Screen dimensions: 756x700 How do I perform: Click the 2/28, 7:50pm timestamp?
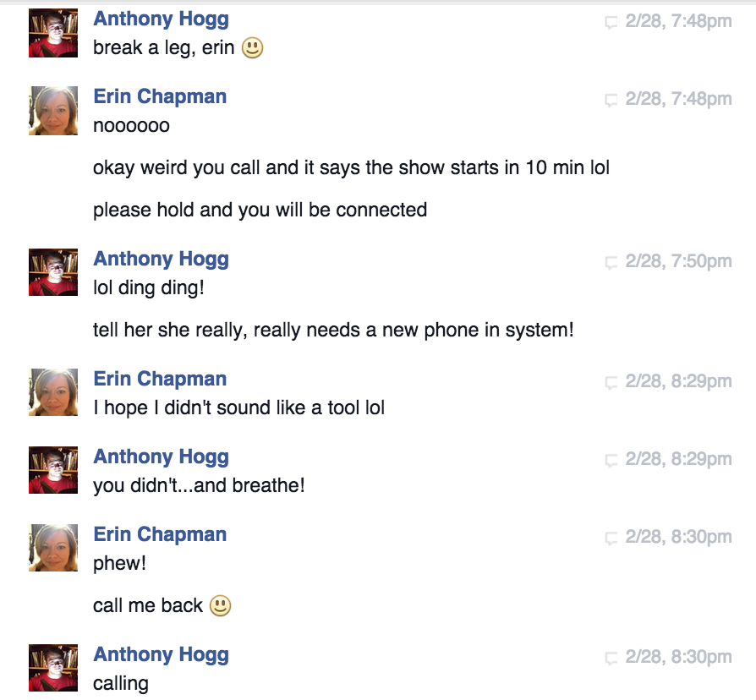pos(678,261)
